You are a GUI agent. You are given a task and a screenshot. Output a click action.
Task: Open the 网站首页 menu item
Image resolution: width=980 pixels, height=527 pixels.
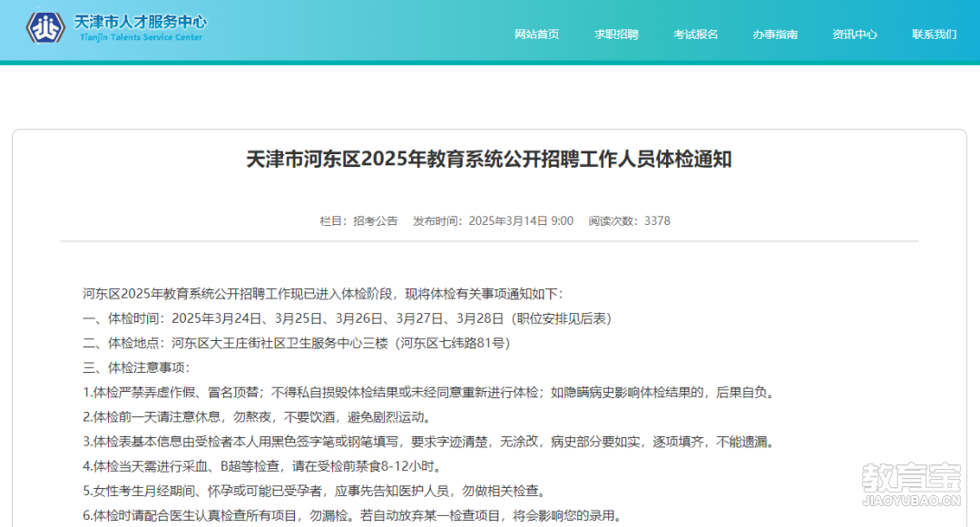[x=537, y=34]
